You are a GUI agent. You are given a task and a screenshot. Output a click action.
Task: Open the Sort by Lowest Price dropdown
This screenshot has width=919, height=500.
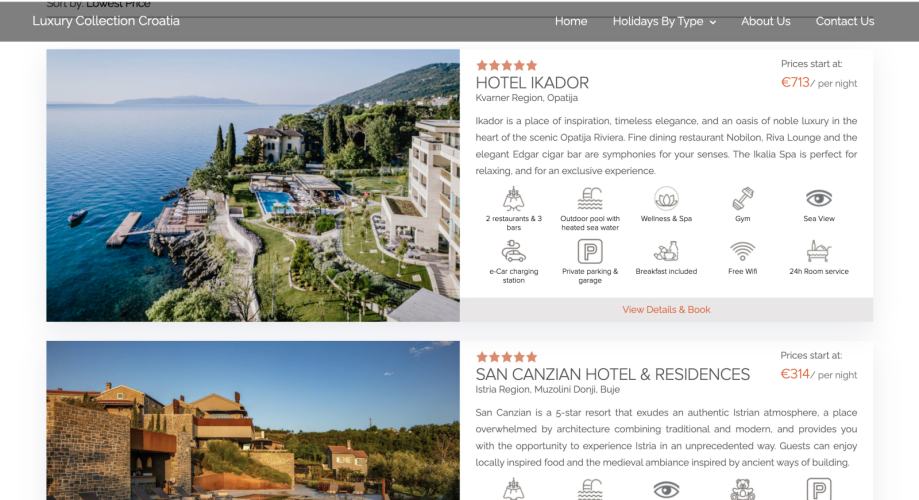(98, 4)
